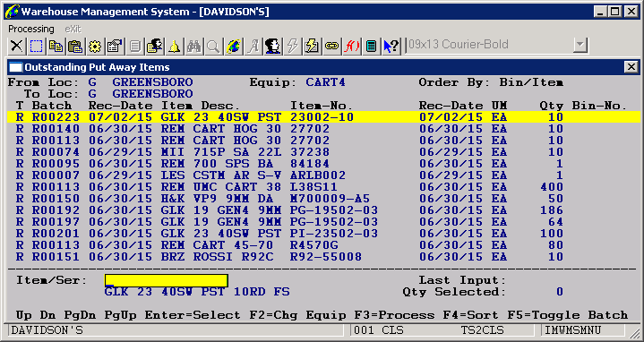Click the X disconnect toolbar icon
644x342 pixels.
tap(16, 46)
